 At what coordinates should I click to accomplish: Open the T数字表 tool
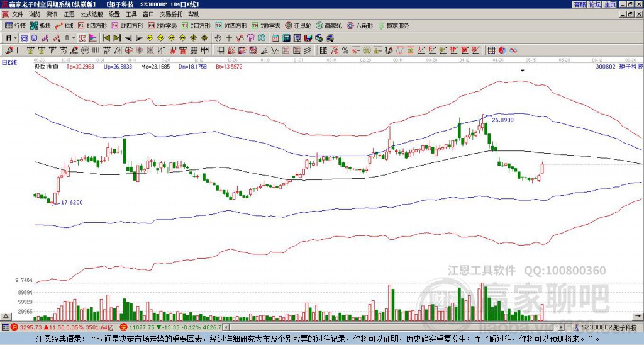[x=266, y=25]
